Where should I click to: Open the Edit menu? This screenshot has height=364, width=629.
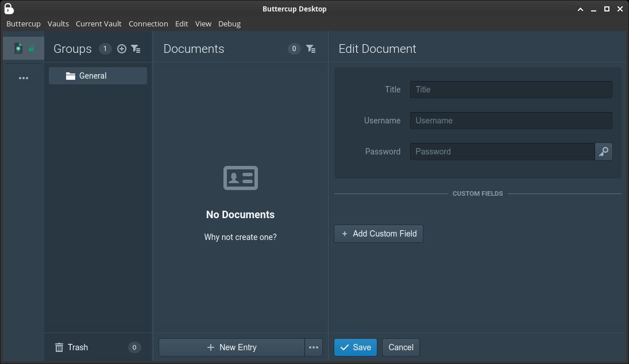(x=182, y=24)
